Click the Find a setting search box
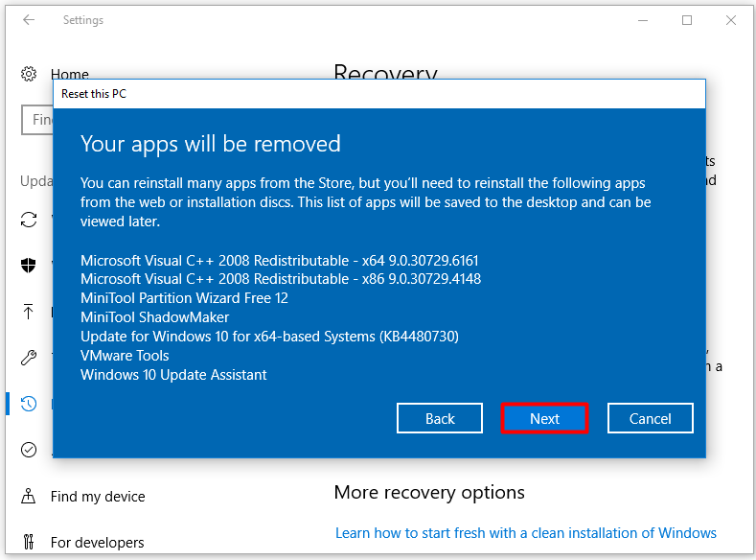756x560 pixels. tap(37, 120)
